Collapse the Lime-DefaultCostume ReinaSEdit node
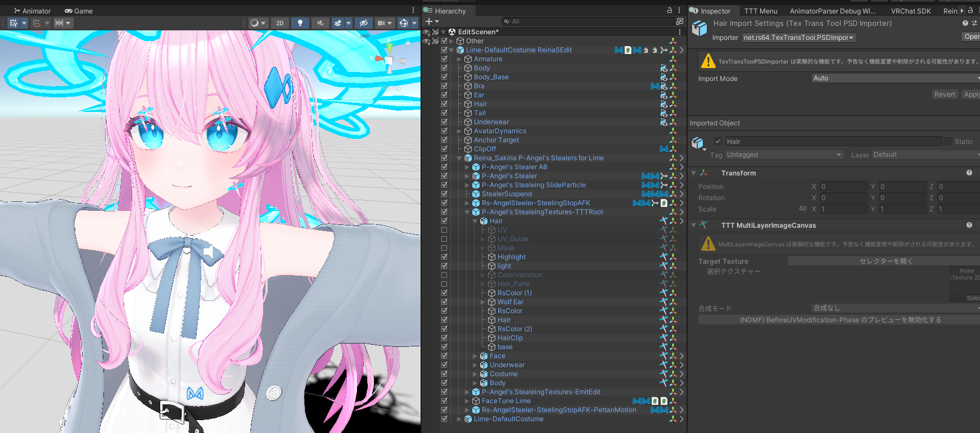This screenshot has height=433, width=980. (x=451, y=50)
